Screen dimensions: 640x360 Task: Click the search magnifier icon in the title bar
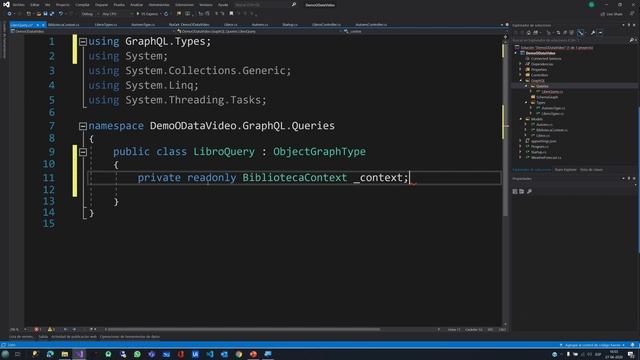coord(294,5)
